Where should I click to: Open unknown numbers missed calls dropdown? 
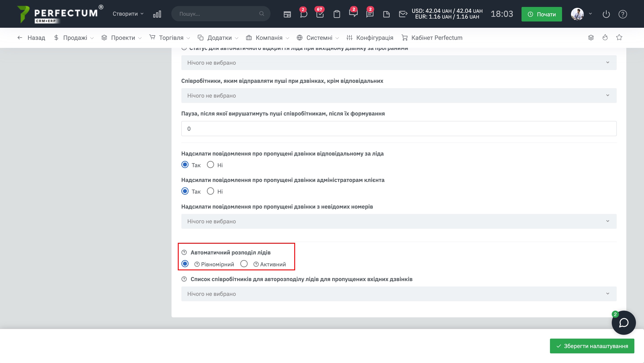pyautogui.click(x=399, y=221)
